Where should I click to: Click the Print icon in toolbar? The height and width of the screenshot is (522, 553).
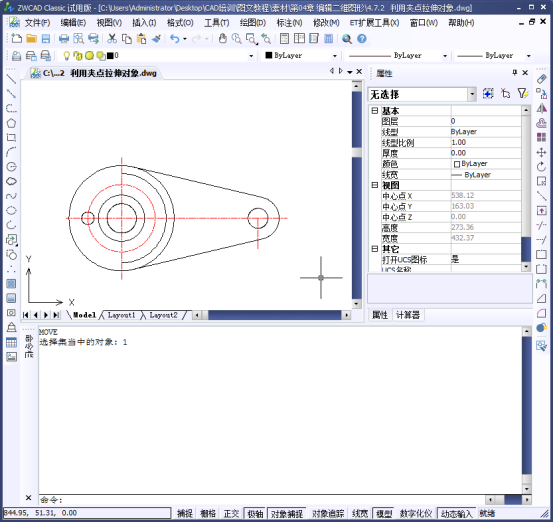pyautogui.click(x=64, y=38)
